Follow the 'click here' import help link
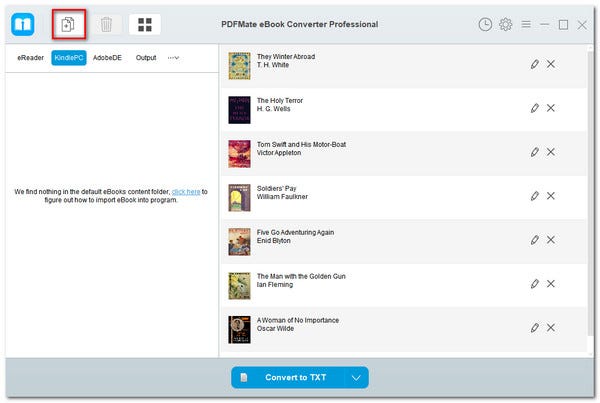600x403 pixels. tap(186, 192)
